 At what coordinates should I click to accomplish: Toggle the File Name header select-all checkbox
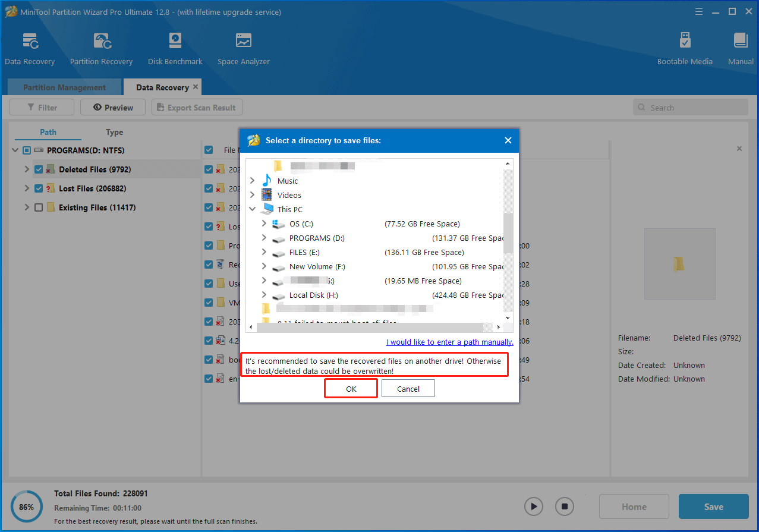pos(209,150)
